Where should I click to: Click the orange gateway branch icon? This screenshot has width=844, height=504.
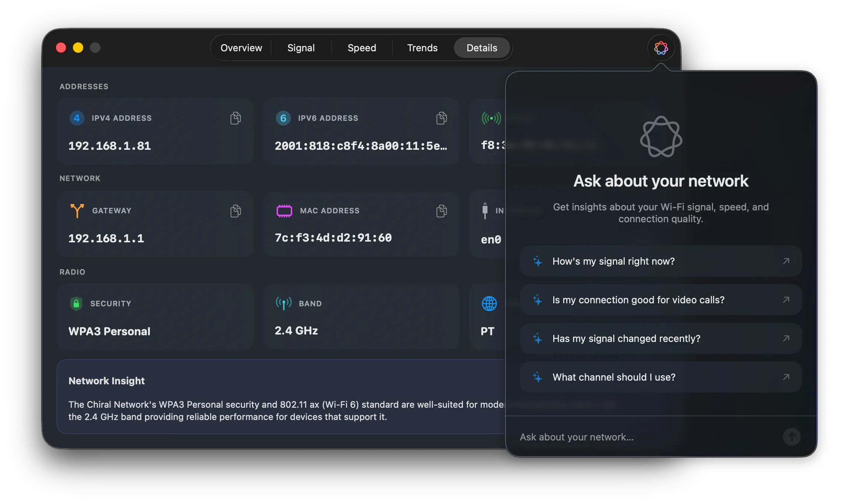(x=77, y=210)
